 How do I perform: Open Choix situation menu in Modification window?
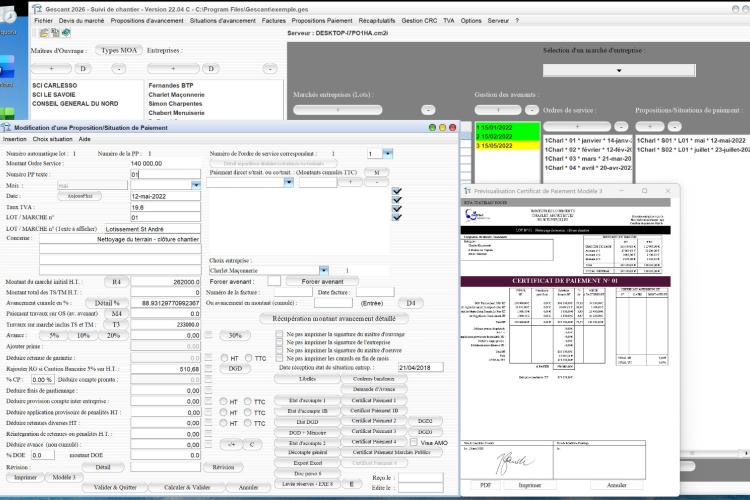(53, 139)
